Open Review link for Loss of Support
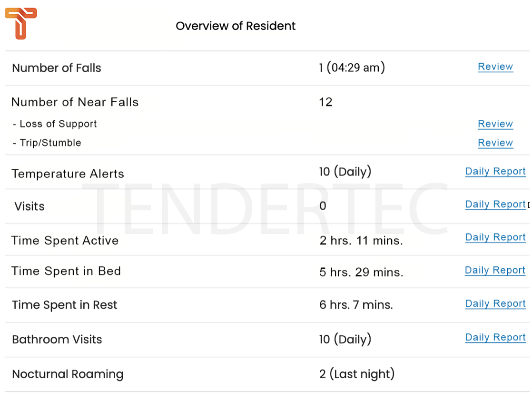 point(495,124)
